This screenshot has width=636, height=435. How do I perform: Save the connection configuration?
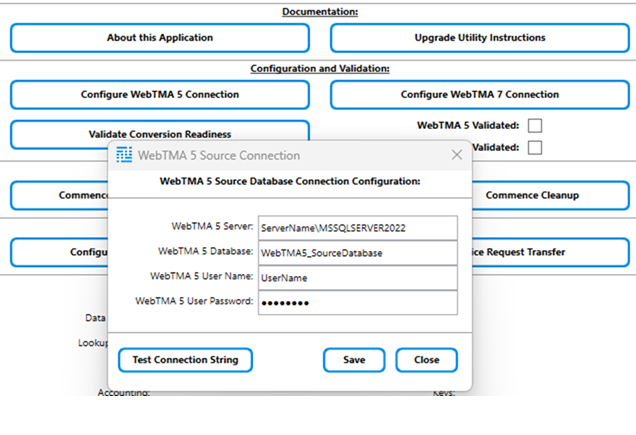354,360
